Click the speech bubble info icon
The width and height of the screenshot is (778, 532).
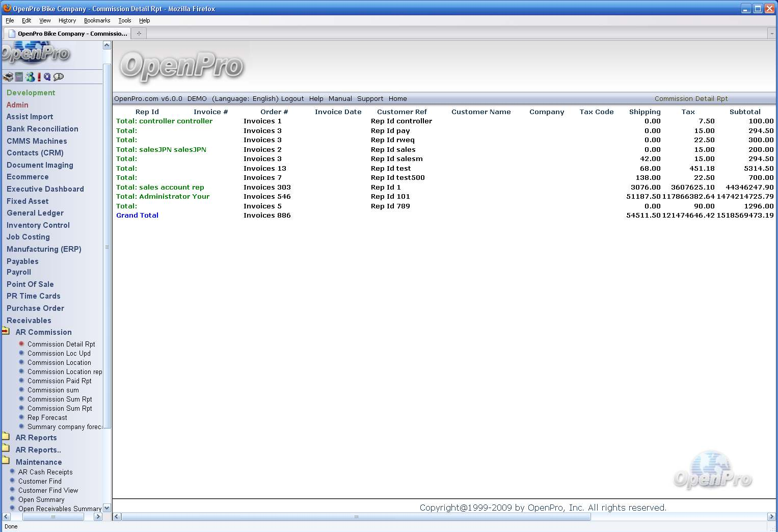tap(59, 77)
